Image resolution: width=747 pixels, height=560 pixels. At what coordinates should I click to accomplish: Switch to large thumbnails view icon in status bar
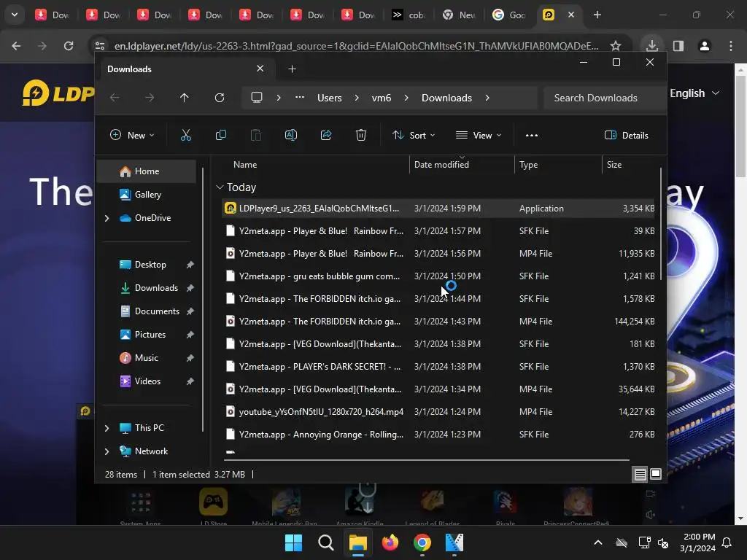(656, 474)
